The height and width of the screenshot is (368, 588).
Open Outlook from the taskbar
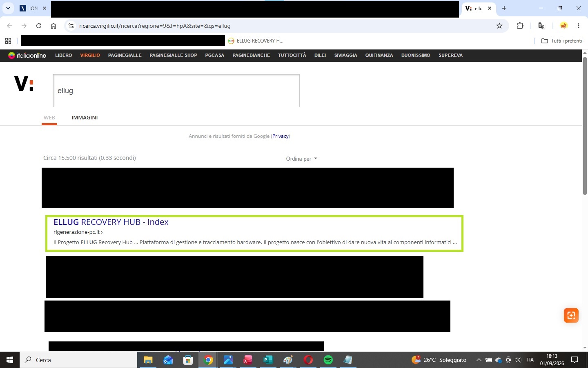click(x=168, y=360)
